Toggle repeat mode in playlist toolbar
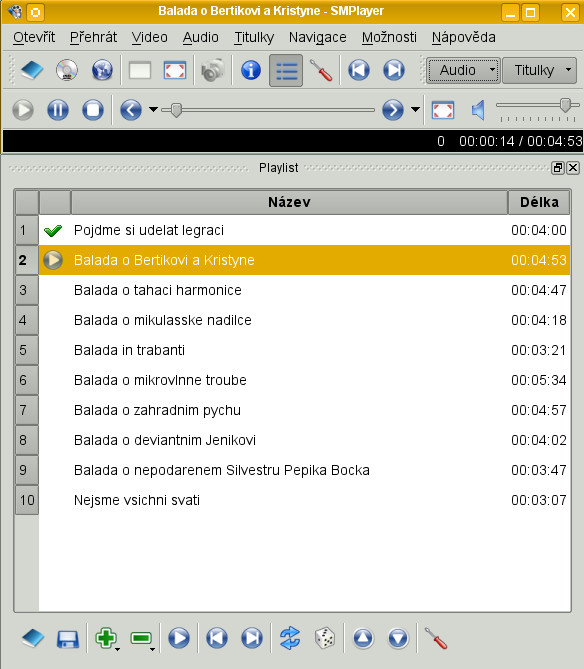584x669 pixels. click(290, 638)
